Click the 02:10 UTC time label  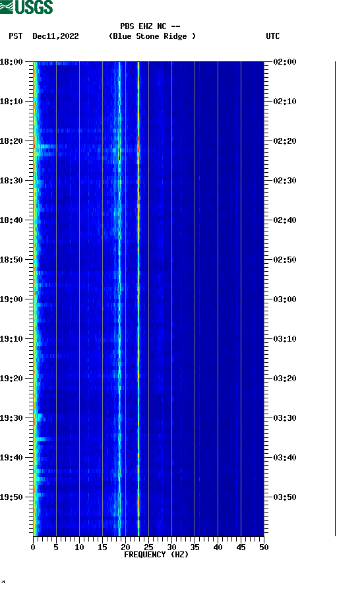[285, 102]
